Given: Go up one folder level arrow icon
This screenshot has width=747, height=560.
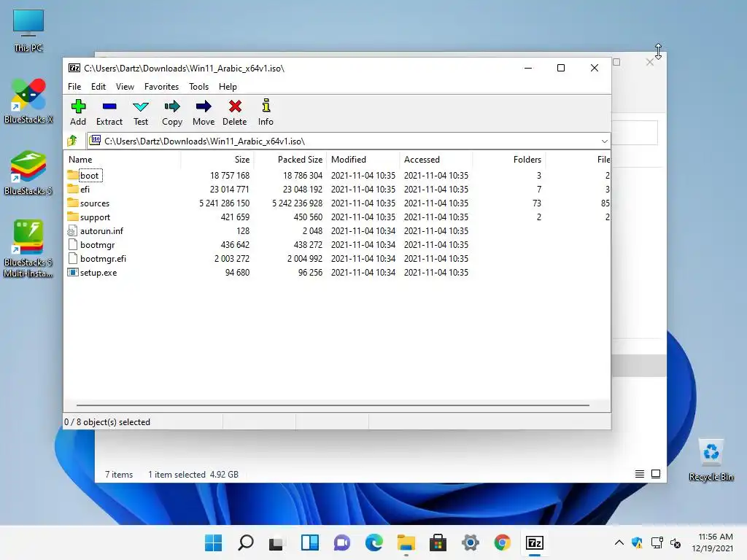Looking at the screenshot, I should (72, 141).
